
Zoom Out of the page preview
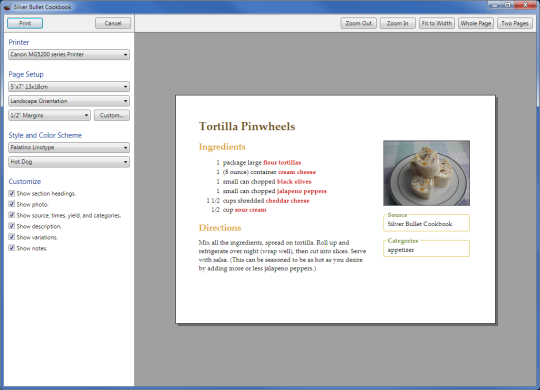click(x=359, y=23)
